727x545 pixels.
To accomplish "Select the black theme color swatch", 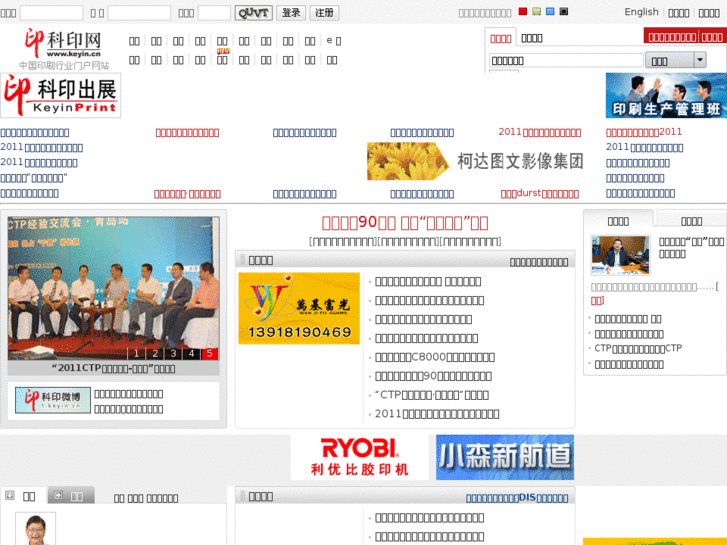I will point(564,12).
